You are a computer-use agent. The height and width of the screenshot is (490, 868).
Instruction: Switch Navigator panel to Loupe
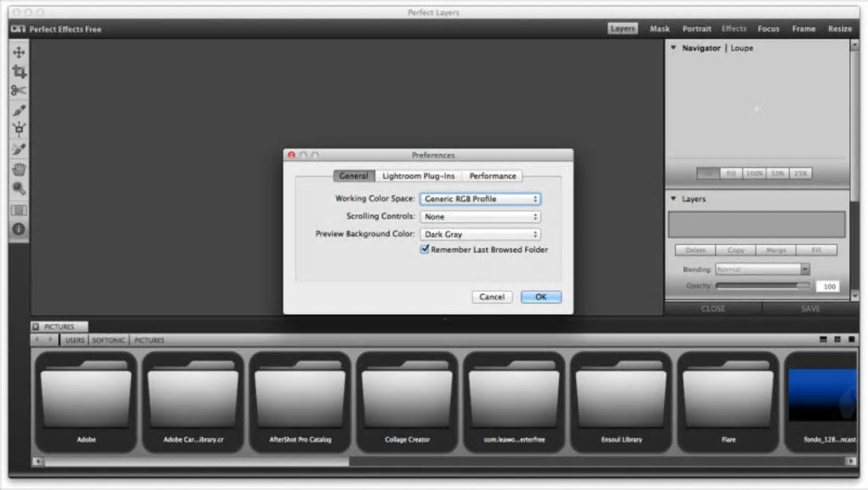[742, 48]
